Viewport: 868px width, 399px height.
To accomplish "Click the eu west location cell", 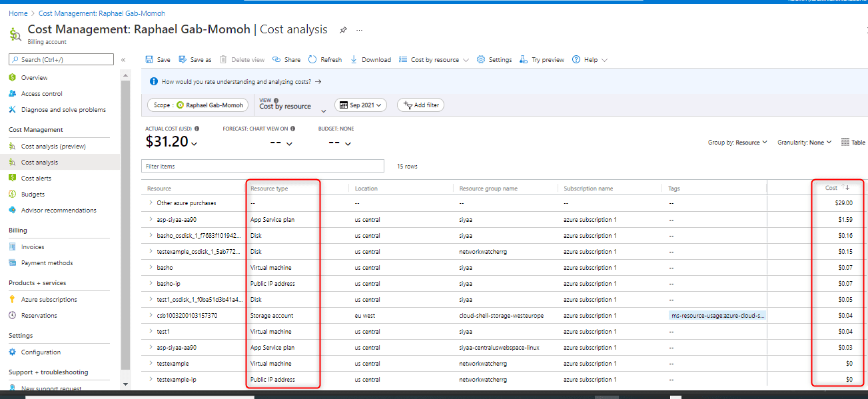I will point(364,316).
